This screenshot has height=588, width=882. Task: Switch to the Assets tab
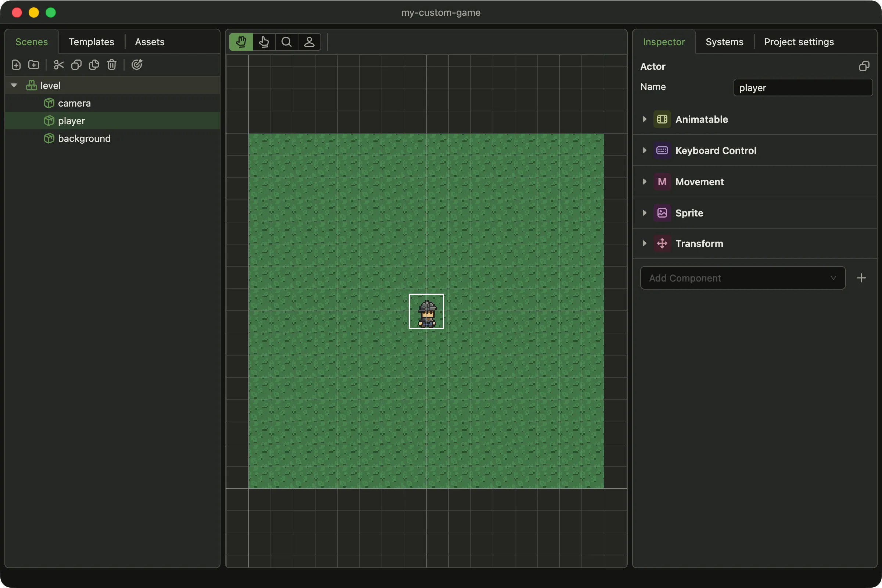[x=150, y=42]
